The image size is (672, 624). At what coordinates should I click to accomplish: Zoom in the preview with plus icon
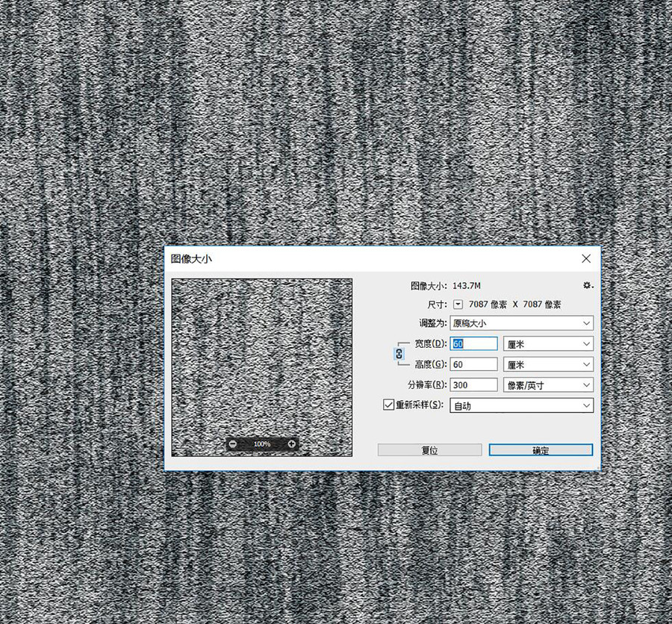tap(291, 444)
